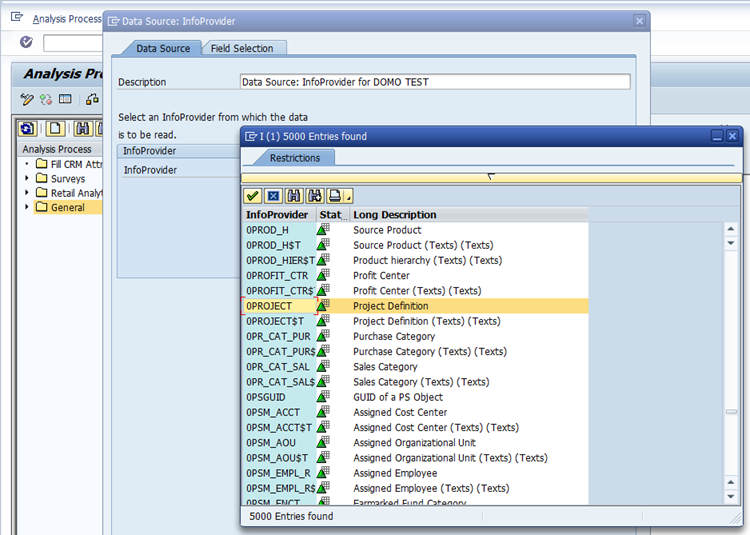This screenshot has height=535, width=750.
Task: Click the scrollbar thumb in entries list
Action: pos(731,412)
